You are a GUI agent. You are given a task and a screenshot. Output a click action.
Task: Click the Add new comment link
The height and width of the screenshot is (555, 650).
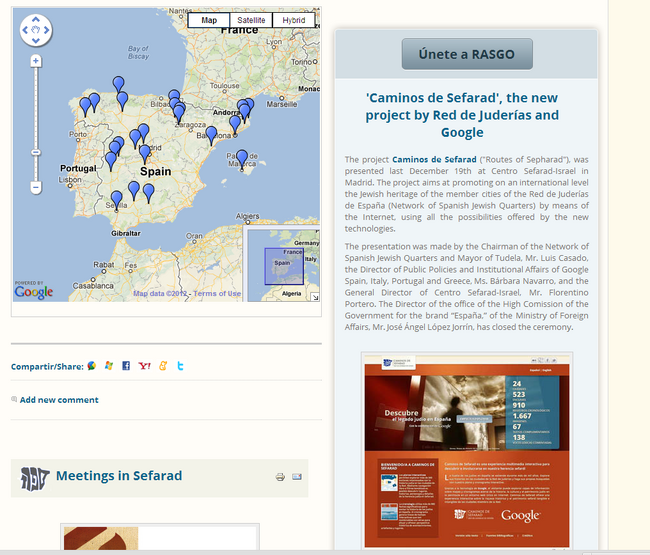point(59,400)
